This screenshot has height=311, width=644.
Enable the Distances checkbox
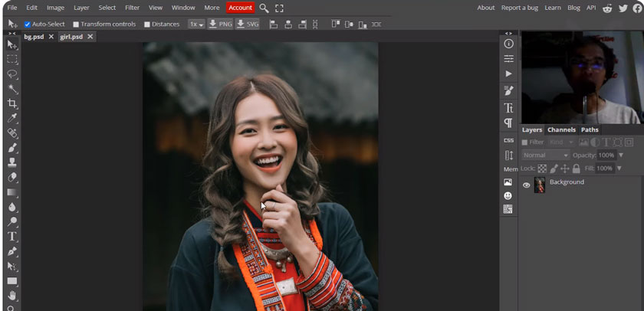pos(147,25)
